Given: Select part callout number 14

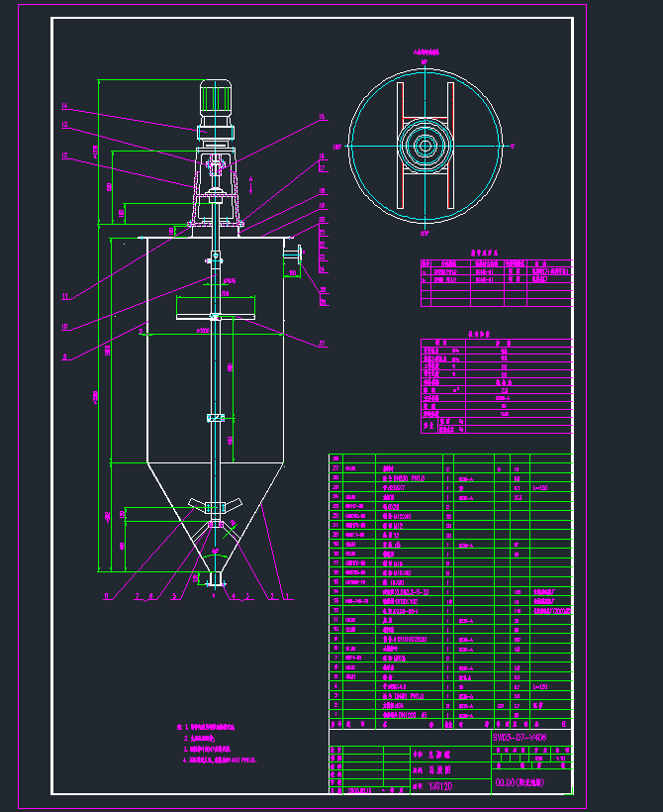Looking at the screenshot, I should [64, 107].
